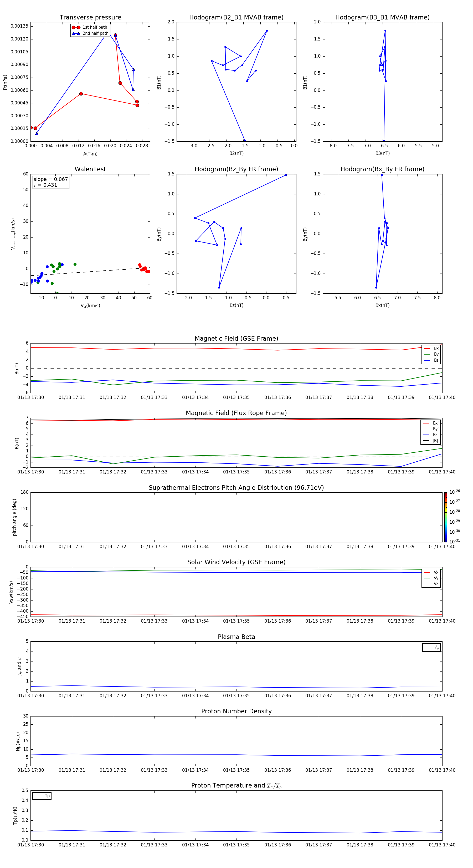This screenshot has height=868, width=473.
Task: Click the "Bx'" entry in Flux Rope legend
Action: 431,423
